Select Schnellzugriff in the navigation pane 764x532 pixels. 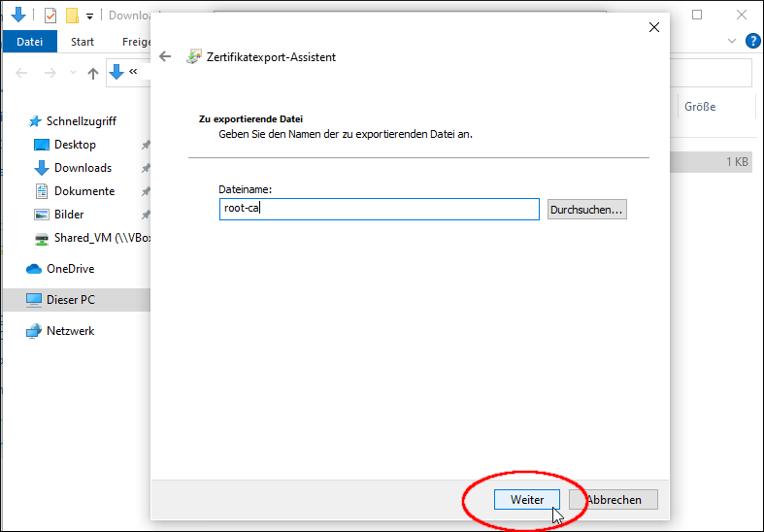[x=81, y=120]
